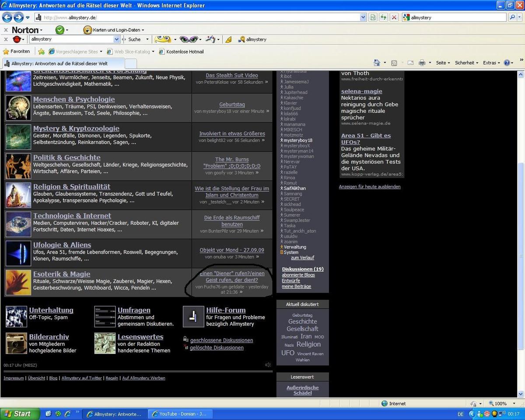
Task: Click the Menschen & Psychologie skull thumbnail
Action: (x=18, y=108)
